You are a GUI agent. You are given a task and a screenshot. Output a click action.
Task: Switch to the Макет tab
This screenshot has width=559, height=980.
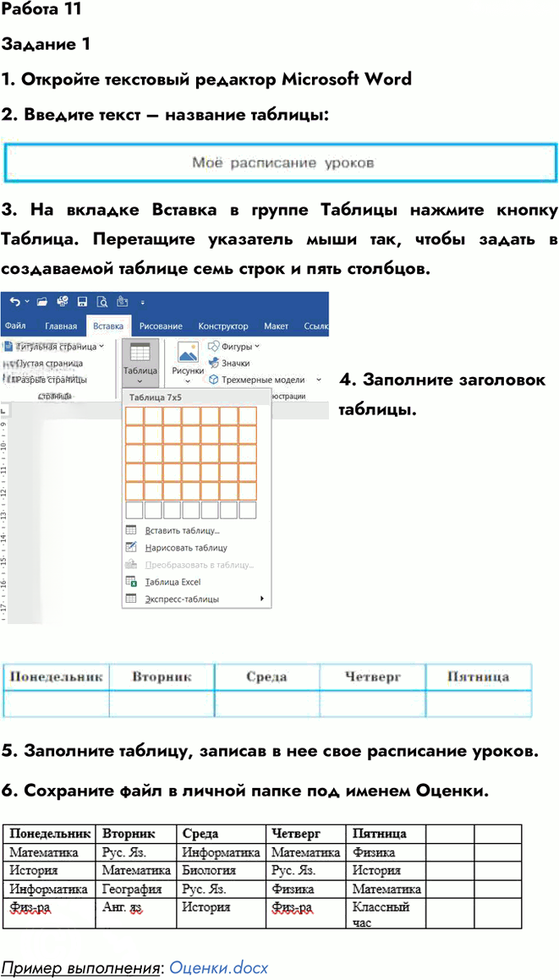(277, 326)
